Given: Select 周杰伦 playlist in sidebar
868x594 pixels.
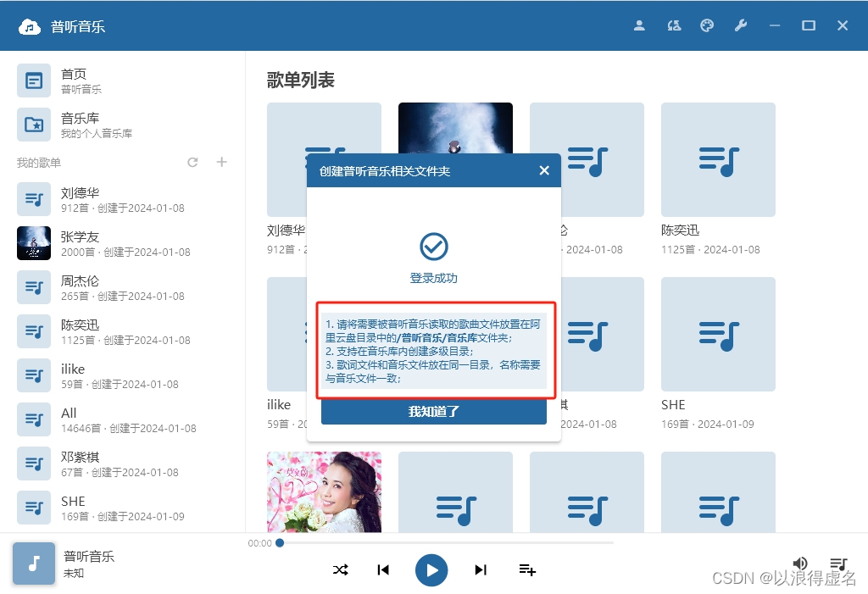Looking at the screenshot, I should tap(122, 288).
